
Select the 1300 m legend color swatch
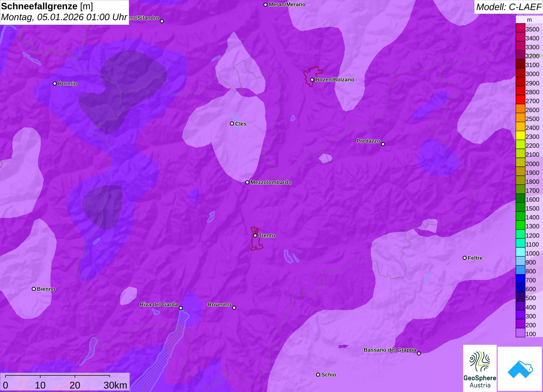coord(521,225)
